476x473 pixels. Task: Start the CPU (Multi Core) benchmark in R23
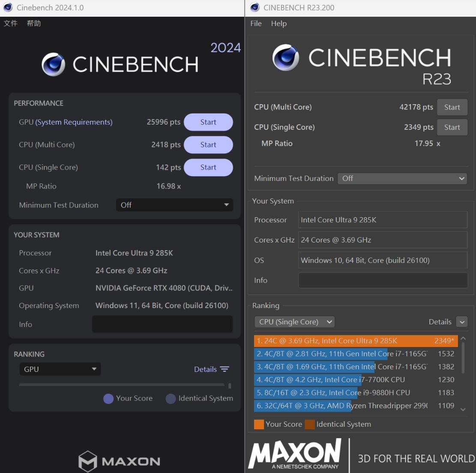click(x=452, y=107)
